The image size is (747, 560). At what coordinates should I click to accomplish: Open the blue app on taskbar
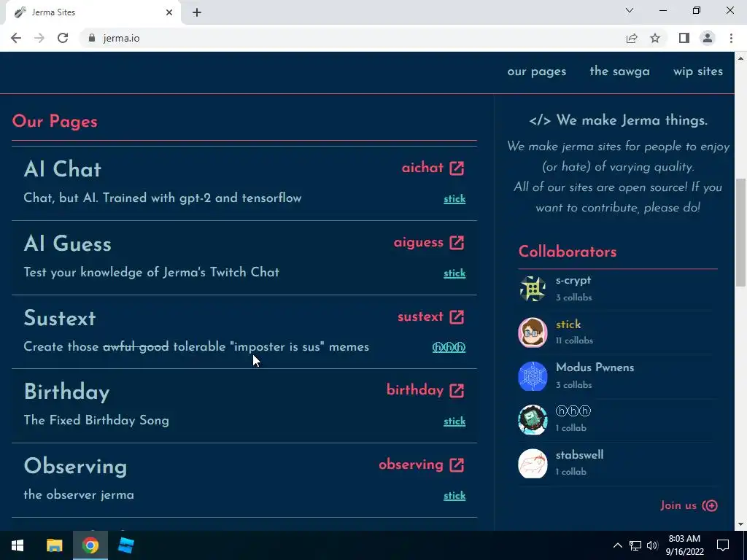125,545
